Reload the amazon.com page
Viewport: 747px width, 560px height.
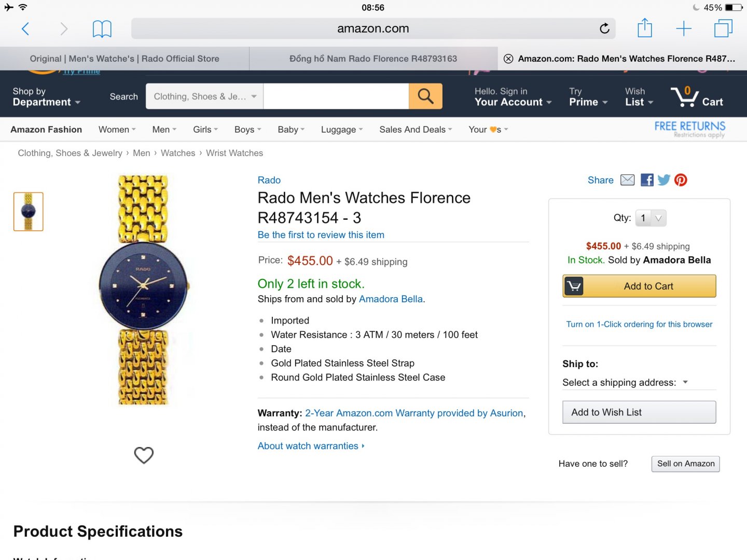click(x=604, y=29)
